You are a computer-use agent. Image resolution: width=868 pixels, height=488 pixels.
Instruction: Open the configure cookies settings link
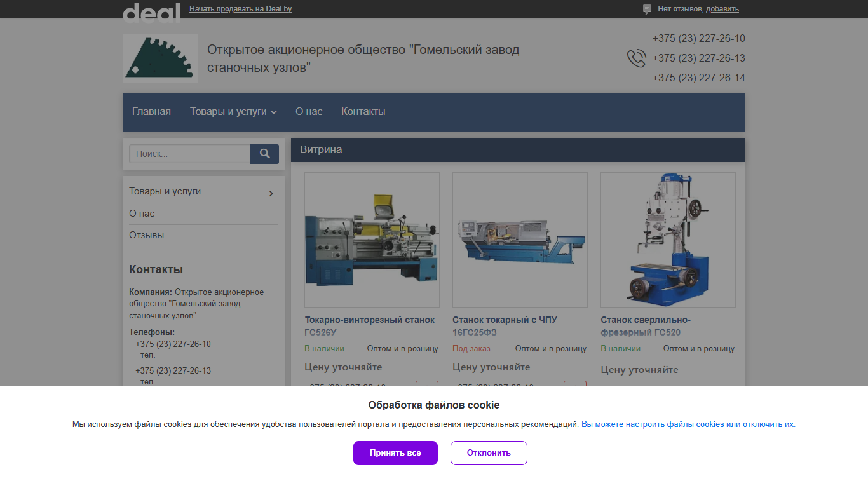[x=688, y=424]
